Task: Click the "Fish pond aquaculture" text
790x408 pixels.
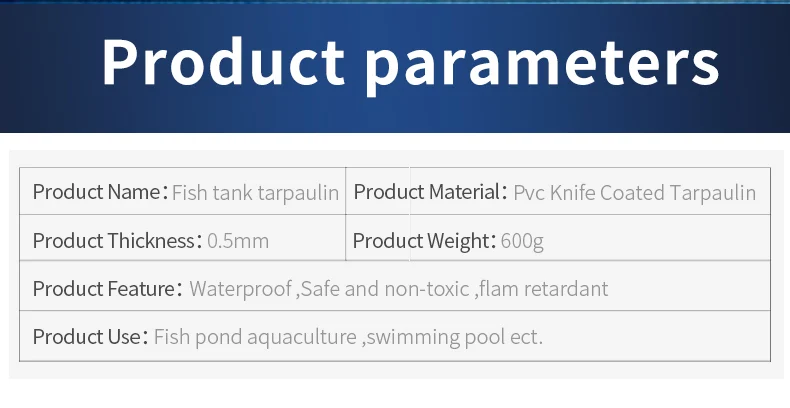Action: tap(255, 337)
